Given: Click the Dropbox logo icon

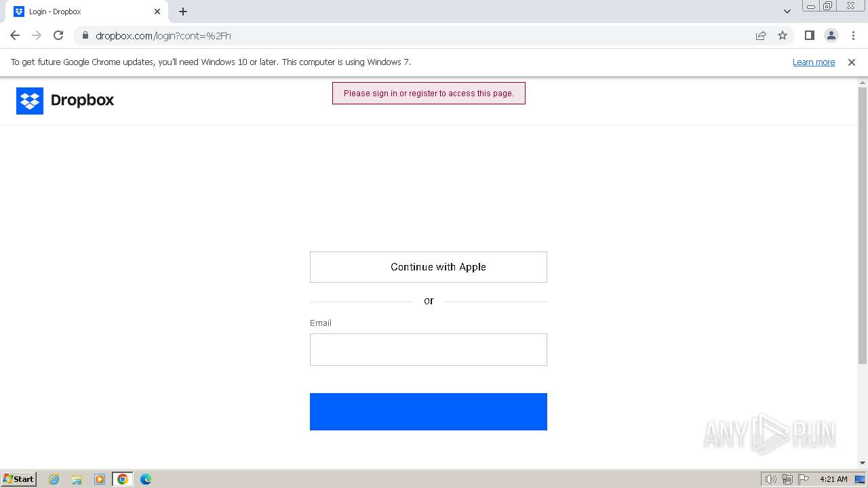Looking at the screenshot, I should pos(30,101).
